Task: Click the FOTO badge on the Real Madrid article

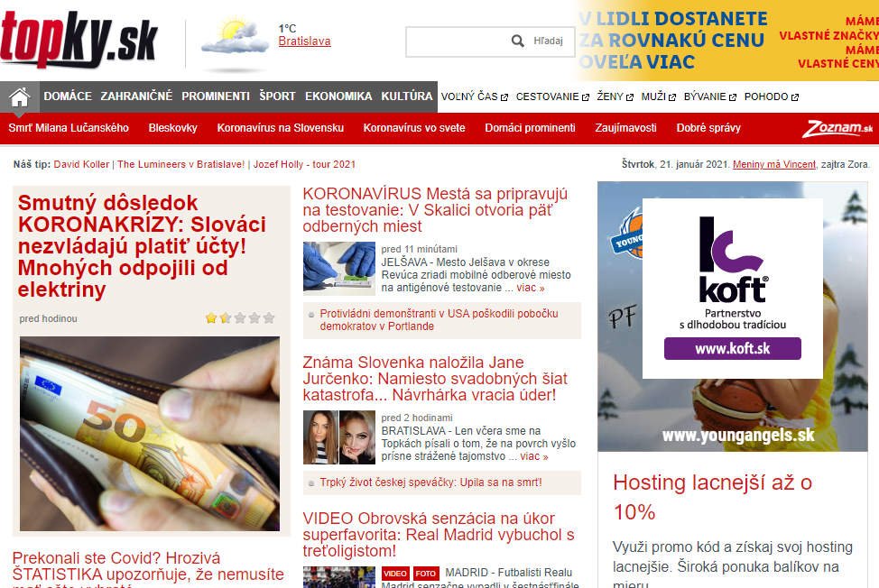Action: pyautogui.click(x=425, y=574)
